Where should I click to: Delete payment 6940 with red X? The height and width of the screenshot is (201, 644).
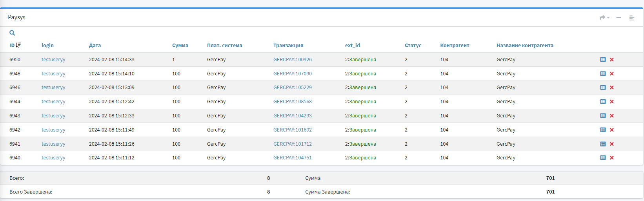click(x=612, y=158)
